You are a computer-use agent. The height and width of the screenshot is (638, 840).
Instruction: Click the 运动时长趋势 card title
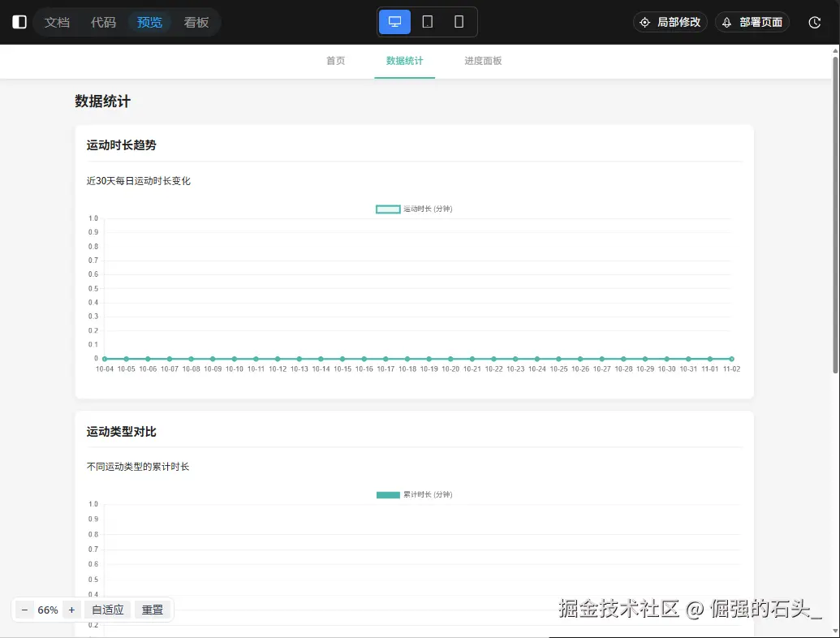point(122,145)
